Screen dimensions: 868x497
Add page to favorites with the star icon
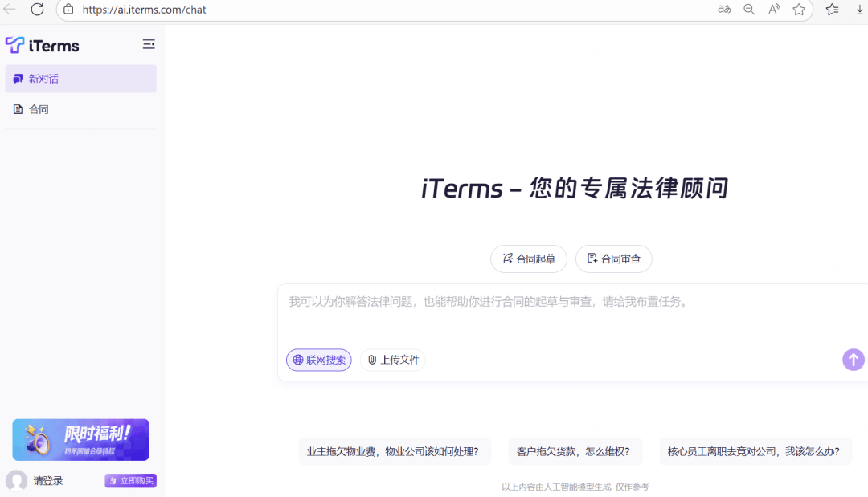799,10
